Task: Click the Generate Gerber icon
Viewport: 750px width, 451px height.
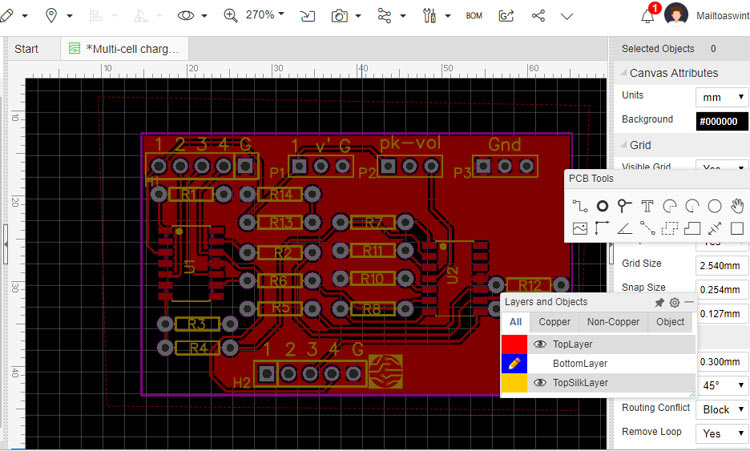Action: click(506, 16)
